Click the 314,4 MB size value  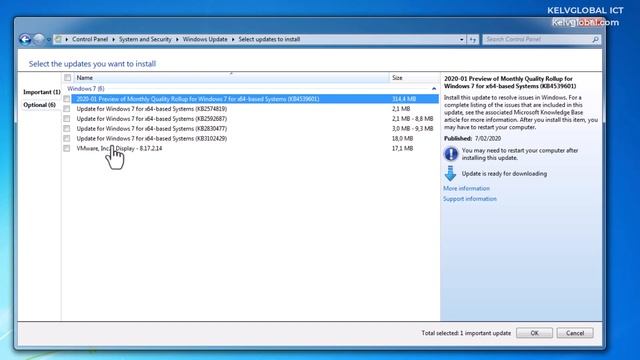pyautogui.click(x=404, y=99)
